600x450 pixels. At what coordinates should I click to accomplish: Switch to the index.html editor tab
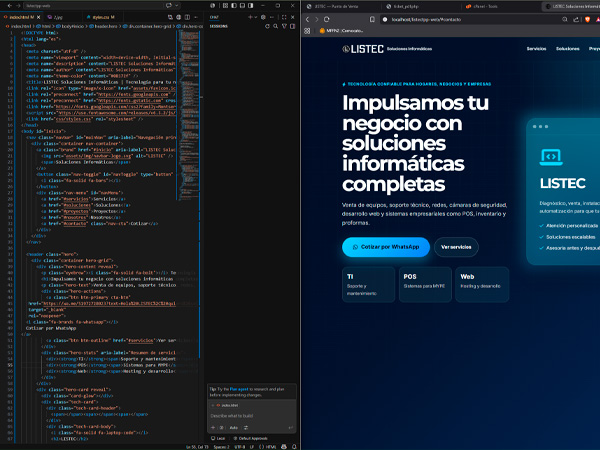pyautogui.click(x=19, y=17)
